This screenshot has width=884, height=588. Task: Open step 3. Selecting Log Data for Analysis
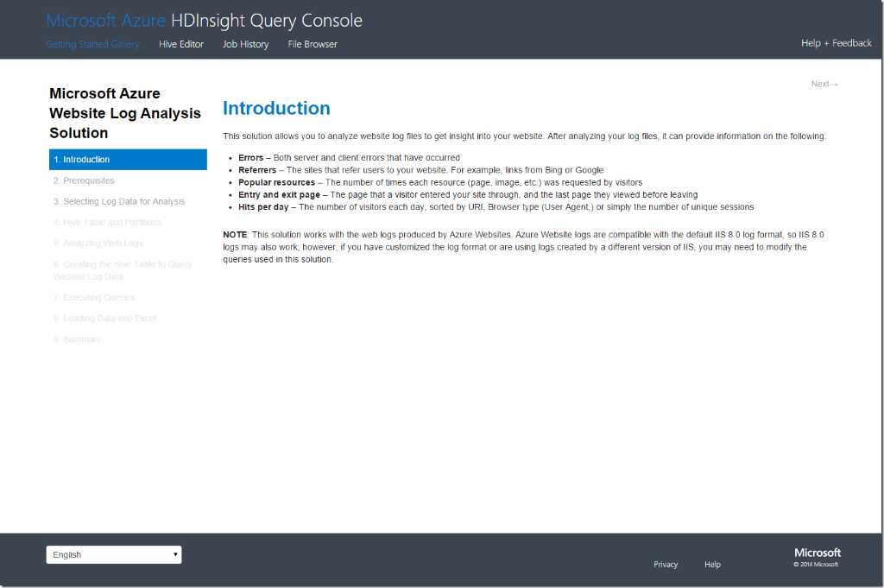click(119, 201)
